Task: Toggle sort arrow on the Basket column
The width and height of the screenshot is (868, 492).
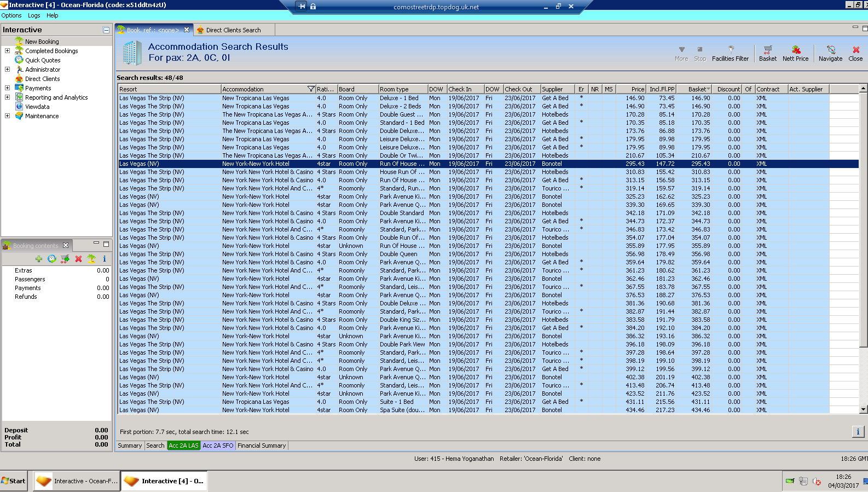Action: click(709, 89)
